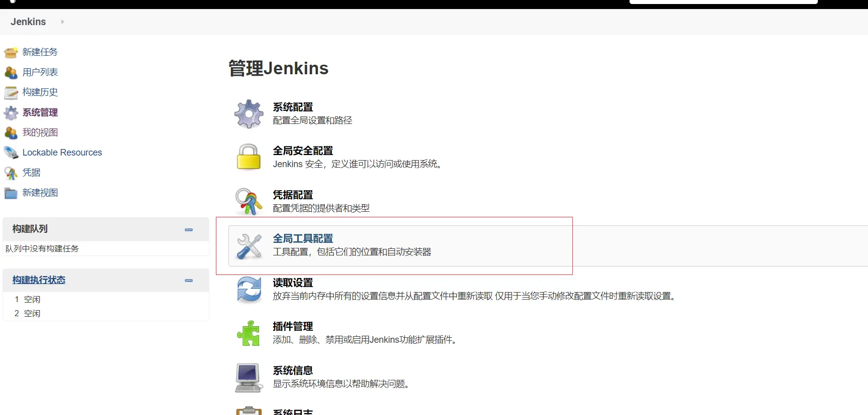Screen dimensions: 868x415
Task: Open 构建历史 link in sidebar
Action: click(40, 92)
